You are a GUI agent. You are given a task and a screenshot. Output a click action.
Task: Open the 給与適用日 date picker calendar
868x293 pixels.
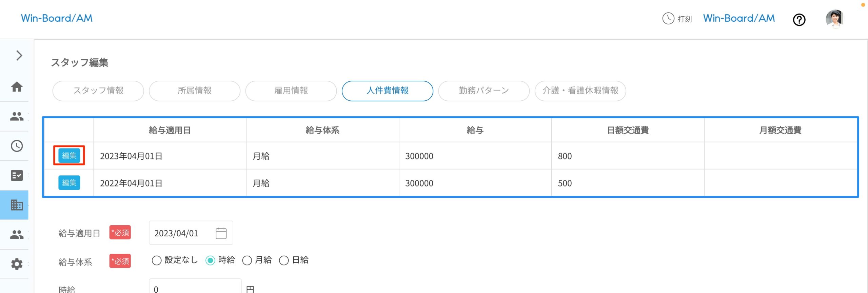[x=221, y=233]
